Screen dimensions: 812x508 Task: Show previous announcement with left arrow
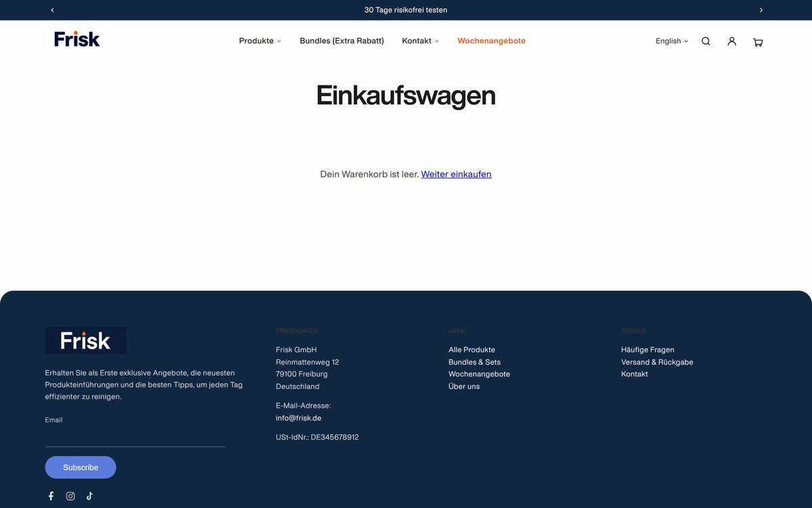coord(52,10)
